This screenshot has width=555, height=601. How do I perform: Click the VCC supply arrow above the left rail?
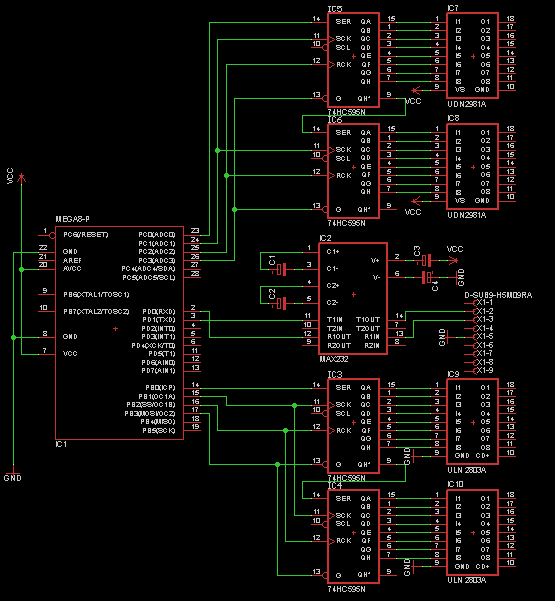[x=21, y=178]
